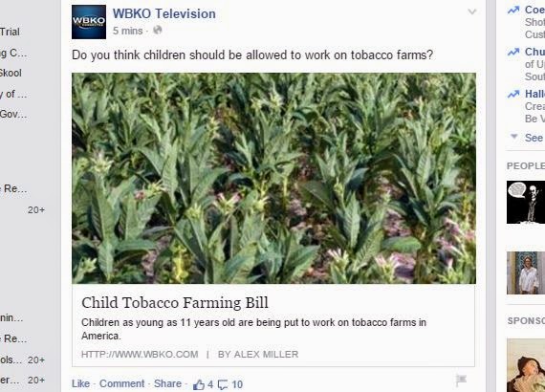Open the WBKO Television page name link
The height and width of the screenshot is (392, 545).
[164, 14]
